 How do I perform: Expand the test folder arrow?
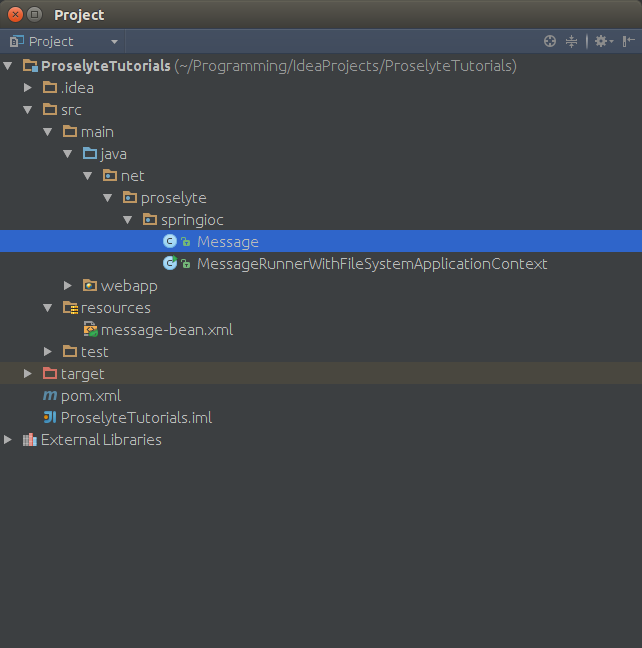[x=48, y=352]
